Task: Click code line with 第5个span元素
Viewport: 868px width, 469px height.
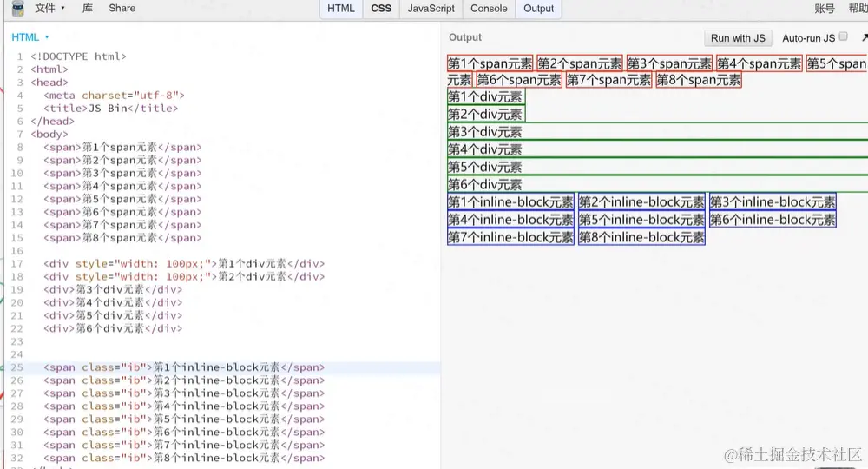Action: click(x=122, y=199)
